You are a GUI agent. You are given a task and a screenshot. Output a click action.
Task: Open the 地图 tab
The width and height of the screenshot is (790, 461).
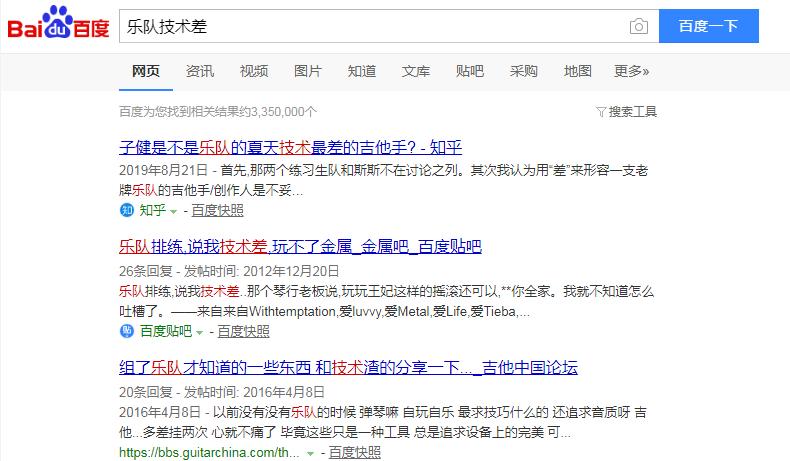[x=577, y=71]
